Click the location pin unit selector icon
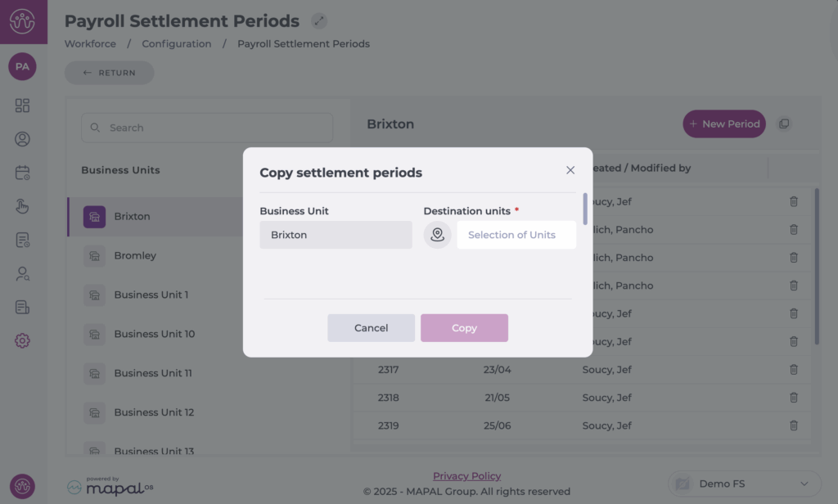Viewport: 838px width, 504px height. pyautogui.click(x=437, y=235)
